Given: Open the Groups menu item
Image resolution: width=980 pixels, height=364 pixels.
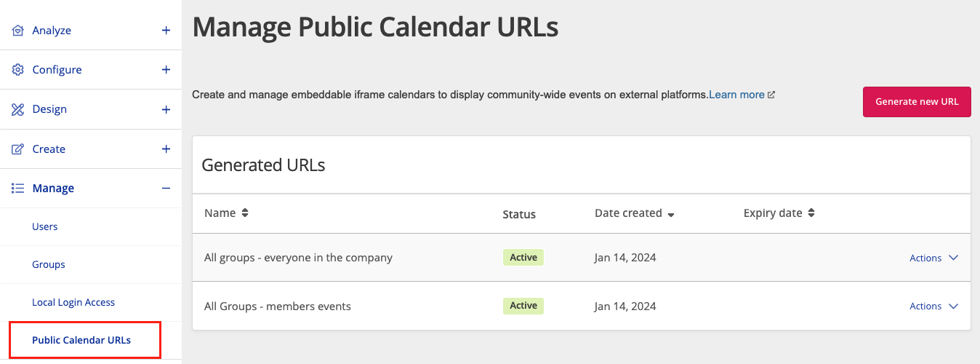Looking at the screenshot, I should tap(49, 264).
